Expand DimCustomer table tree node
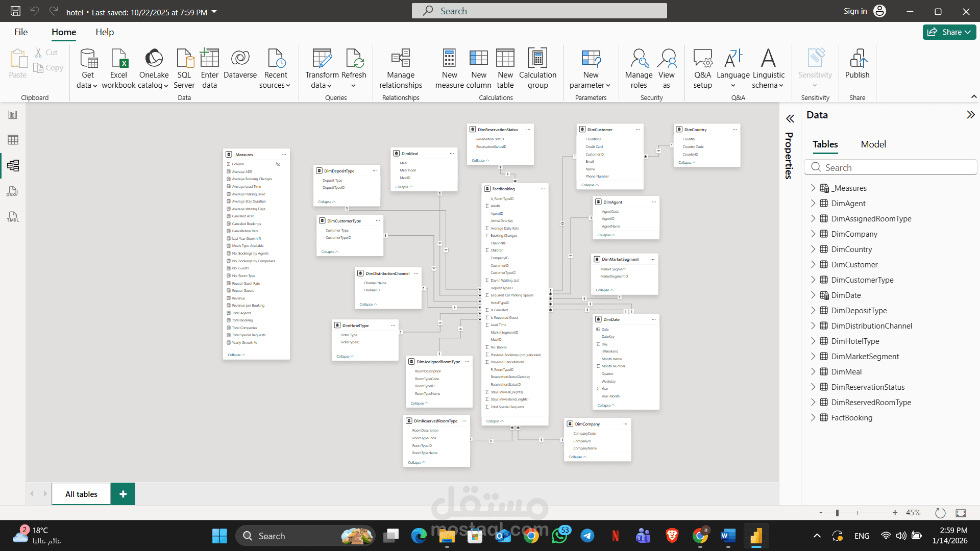Screen dimensions: 980x551 point(813,264)
